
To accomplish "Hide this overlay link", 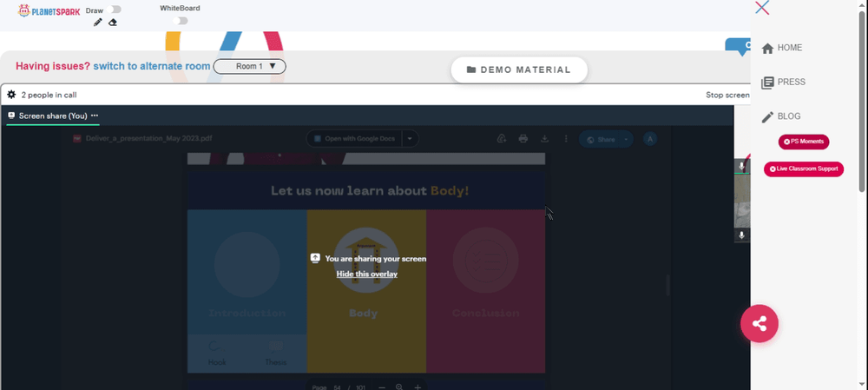I will [x=367, y=274].
